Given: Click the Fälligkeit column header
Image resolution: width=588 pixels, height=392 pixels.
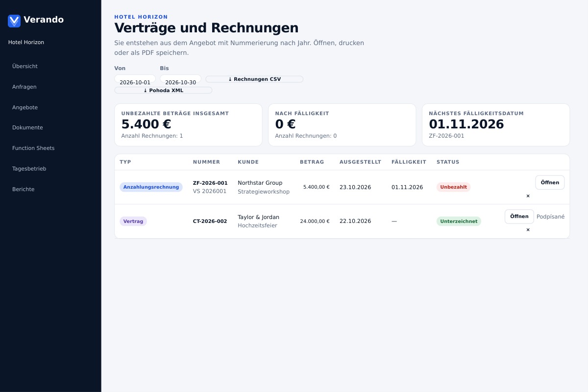Looking at the screenshot, I should (x=409, y=162).
